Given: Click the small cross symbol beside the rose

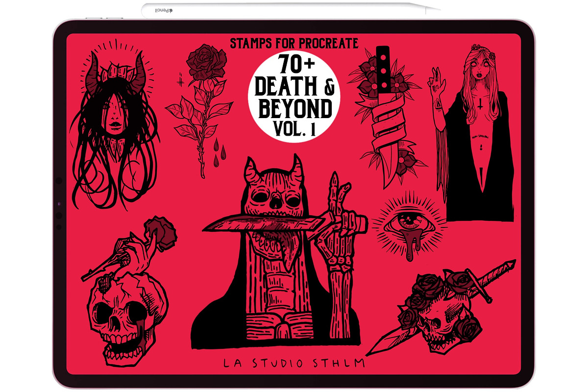Looking at the screenshot, I should click(x=181, y=79).
